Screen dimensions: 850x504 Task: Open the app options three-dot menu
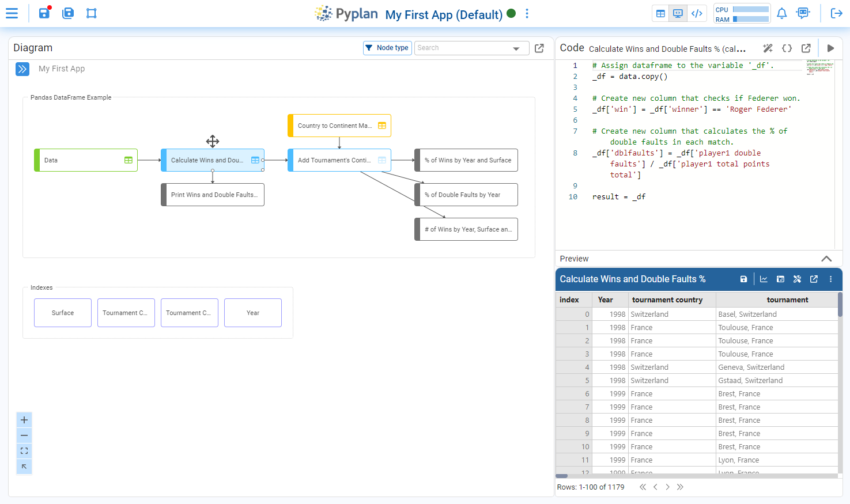click(x=527, y=14)
